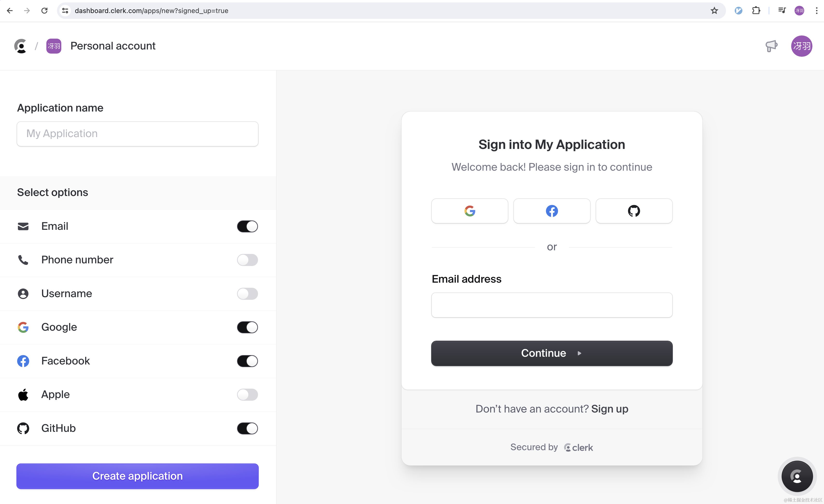The image size is (824, 504).
Task: Focus the Application name input field
Action: (137, 134)
